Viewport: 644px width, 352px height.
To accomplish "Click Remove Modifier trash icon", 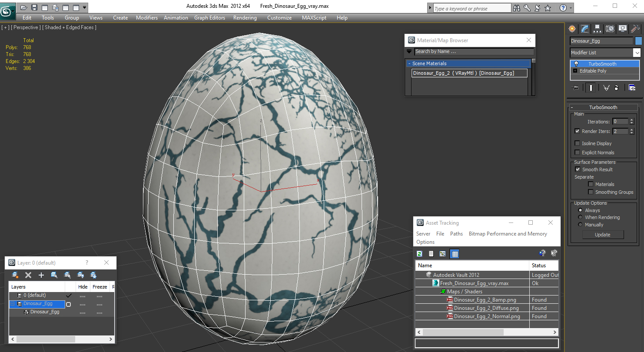I will [616, 87].
